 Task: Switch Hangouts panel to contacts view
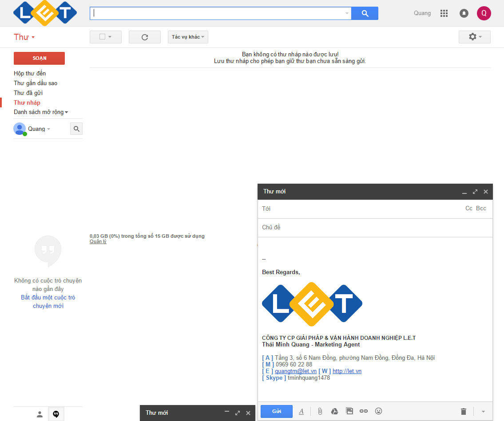[40, 413]
